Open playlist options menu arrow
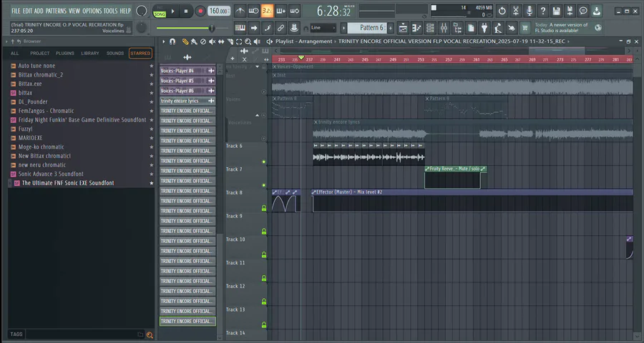The width and height of the screenshot is (644, 343). [163, 41]
